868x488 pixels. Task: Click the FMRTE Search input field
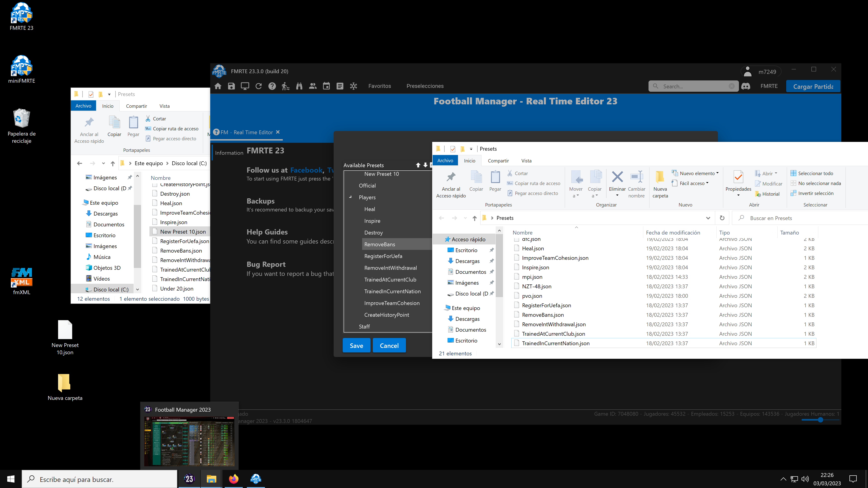694,86
